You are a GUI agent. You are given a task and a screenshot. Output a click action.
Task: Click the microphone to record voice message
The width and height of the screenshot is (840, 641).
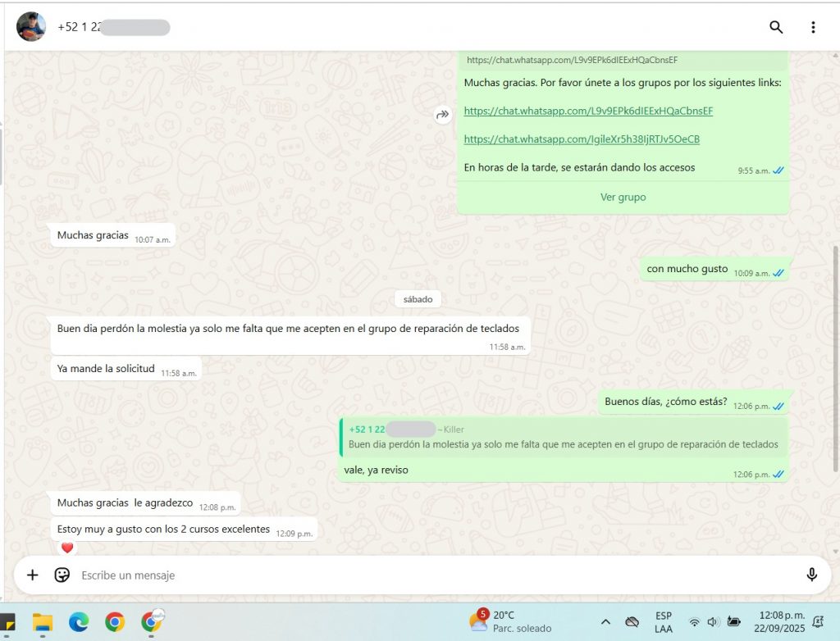coord(811,575)
